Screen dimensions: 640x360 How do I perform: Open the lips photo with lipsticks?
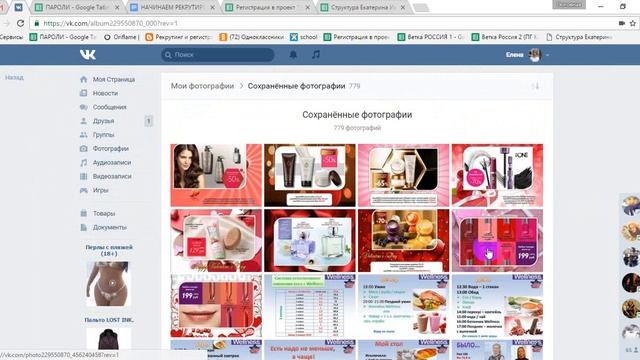pyautogui.click(x=216, y=306)
